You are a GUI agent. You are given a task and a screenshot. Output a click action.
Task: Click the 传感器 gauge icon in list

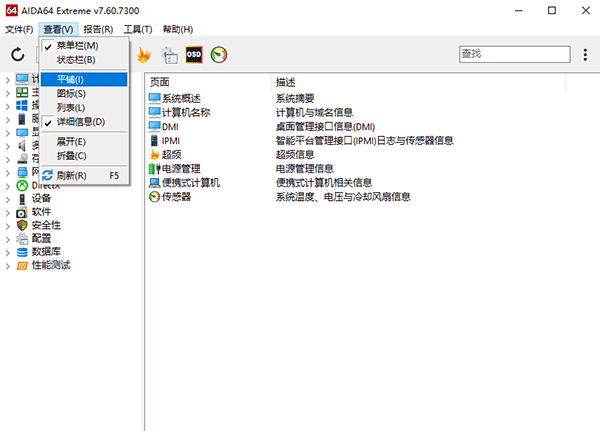click(x=155, y=197)
